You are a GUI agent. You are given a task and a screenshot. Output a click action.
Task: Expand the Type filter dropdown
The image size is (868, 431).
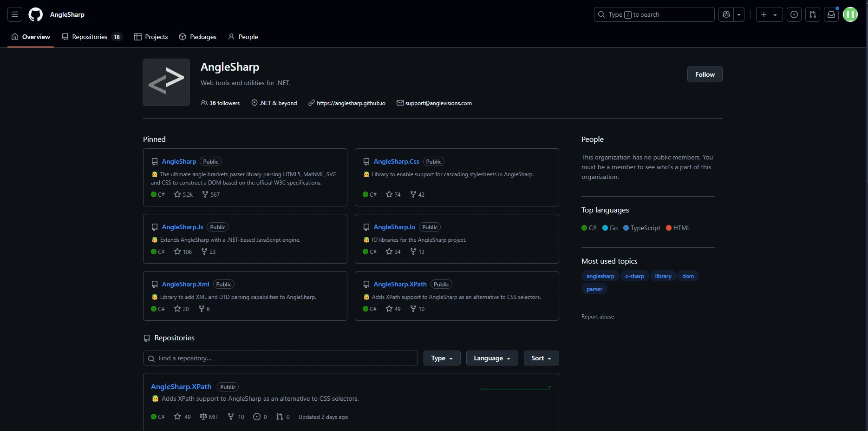click(x=442, y=358)
